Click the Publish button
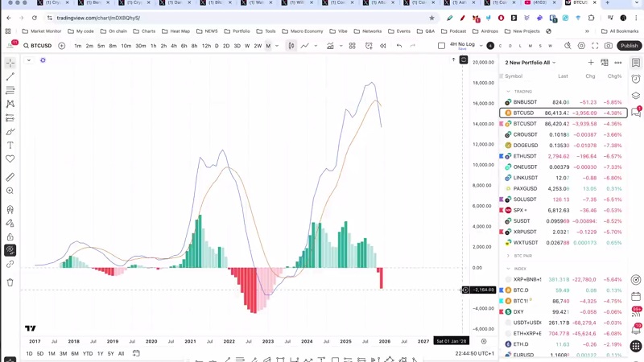The image size is (644, 362). coord(629,46)
